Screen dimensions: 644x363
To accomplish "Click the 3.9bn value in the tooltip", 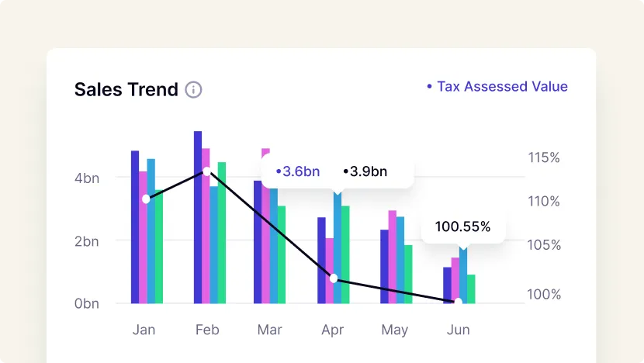I will coord(365,171).
